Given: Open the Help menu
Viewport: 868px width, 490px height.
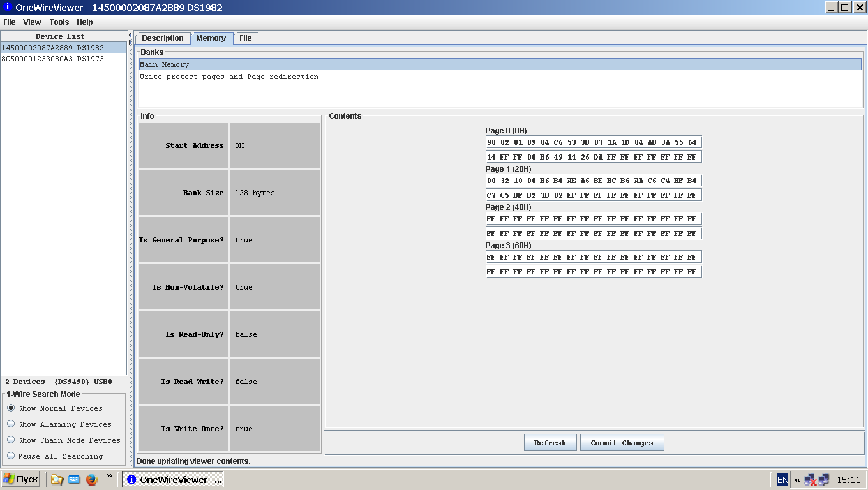Looking at the screenshot, I should [85, 22].
